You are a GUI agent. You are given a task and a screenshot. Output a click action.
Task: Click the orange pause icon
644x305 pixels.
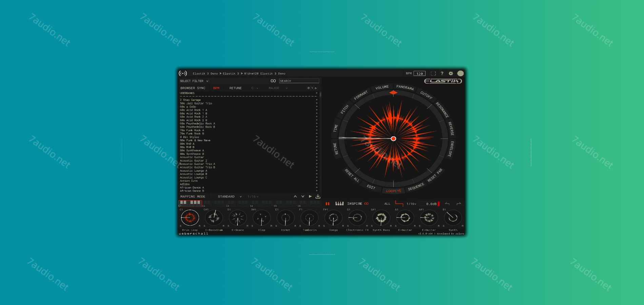tap(327, 204)
